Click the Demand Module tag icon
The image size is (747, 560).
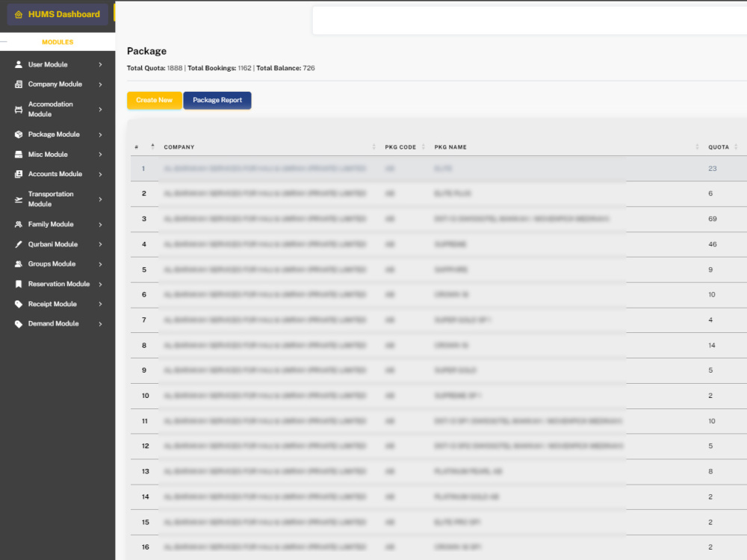click(19, 324)
